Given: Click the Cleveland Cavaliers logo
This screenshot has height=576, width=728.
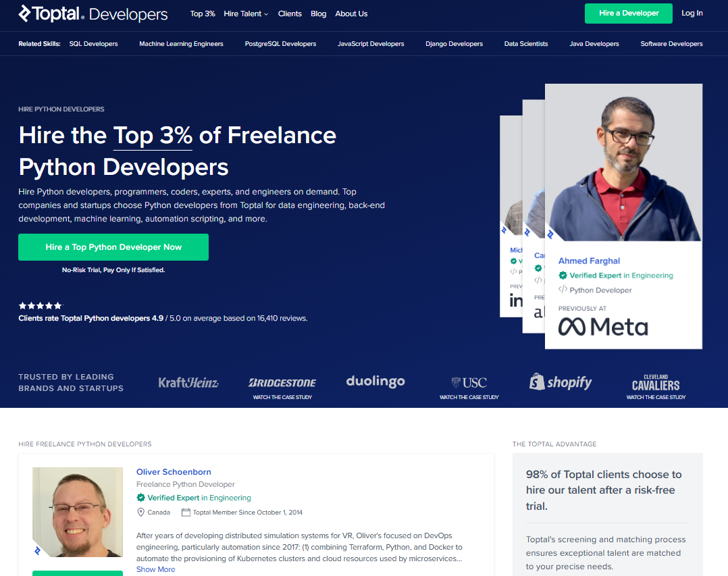Looking at the screenshot, I should tap(656, 383).
